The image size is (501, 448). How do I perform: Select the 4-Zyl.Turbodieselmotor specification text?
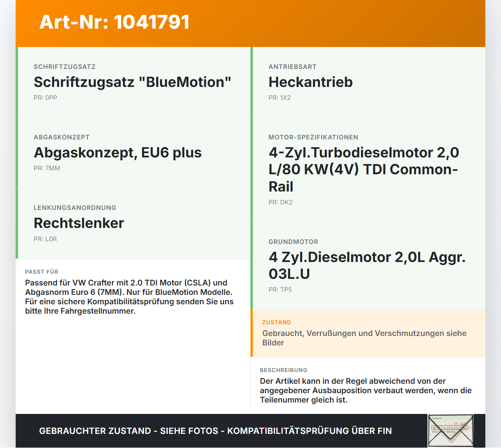tap(364, 170)
